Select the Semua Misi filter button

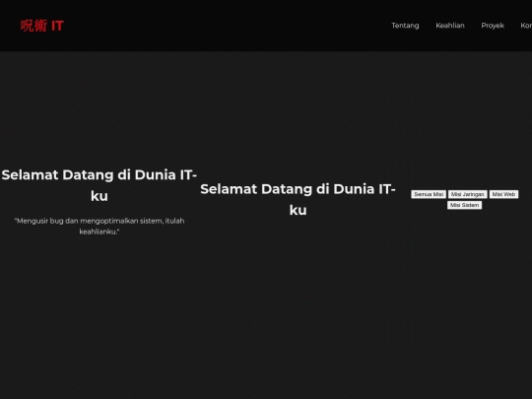429,194
